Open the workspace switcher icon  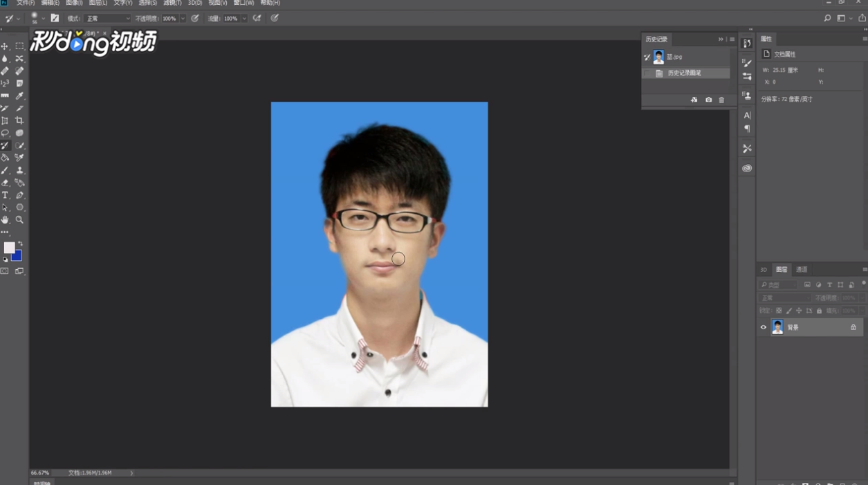coord(842,19)
